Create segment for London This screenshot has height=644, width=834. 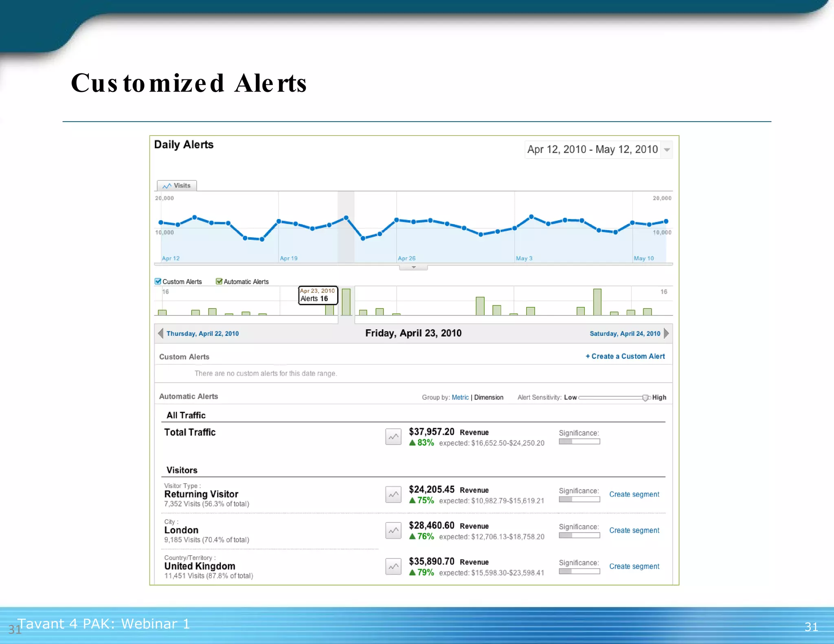click(634, 530)
